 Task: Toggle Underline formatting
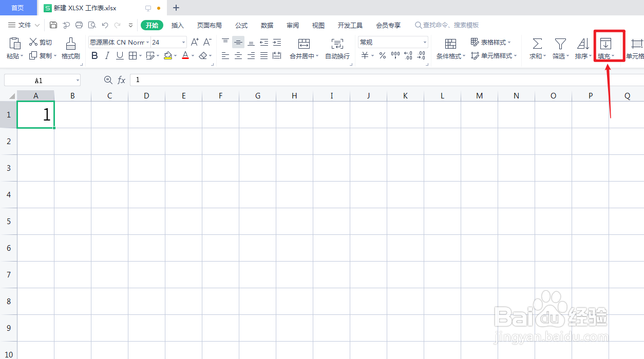point(120,56)
